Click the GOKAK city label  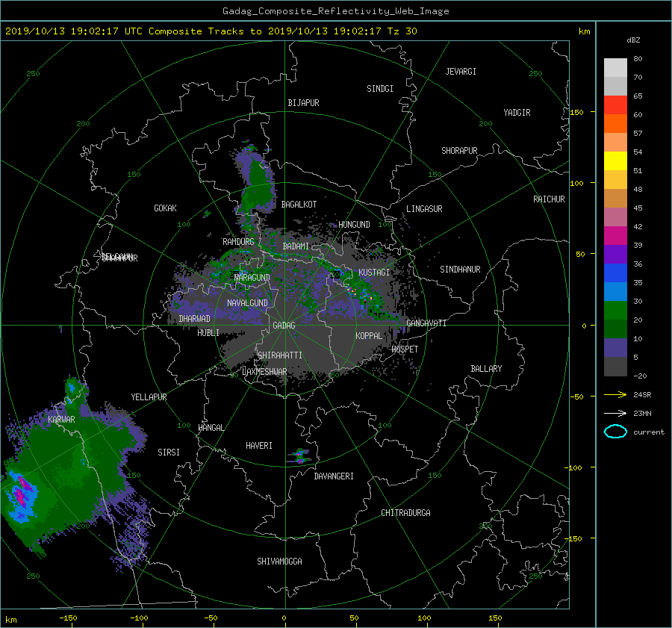coord(165,208)
